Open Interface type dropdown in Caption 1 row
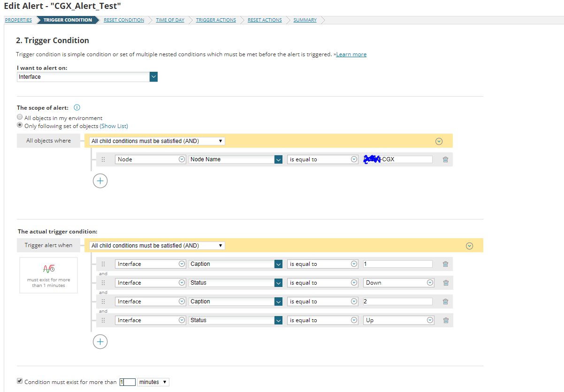564x392 pixels. [151, 264]
